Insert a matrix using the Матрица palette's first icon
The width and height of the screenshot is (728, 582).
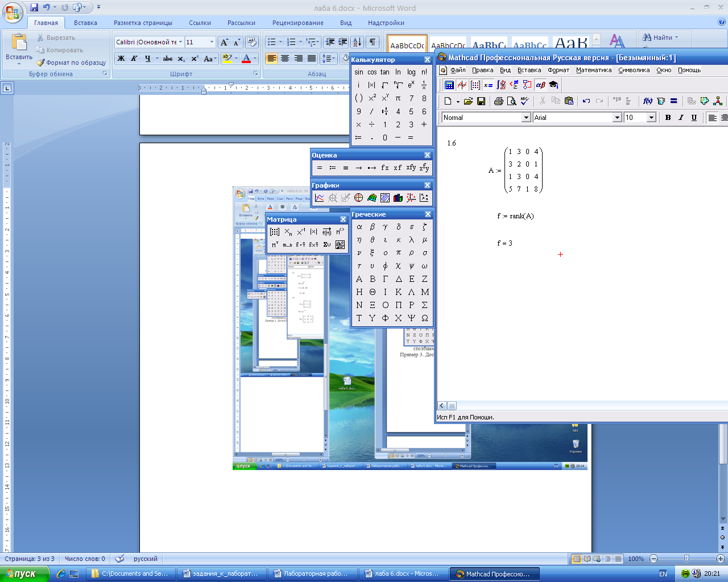[x=275, y=231]
